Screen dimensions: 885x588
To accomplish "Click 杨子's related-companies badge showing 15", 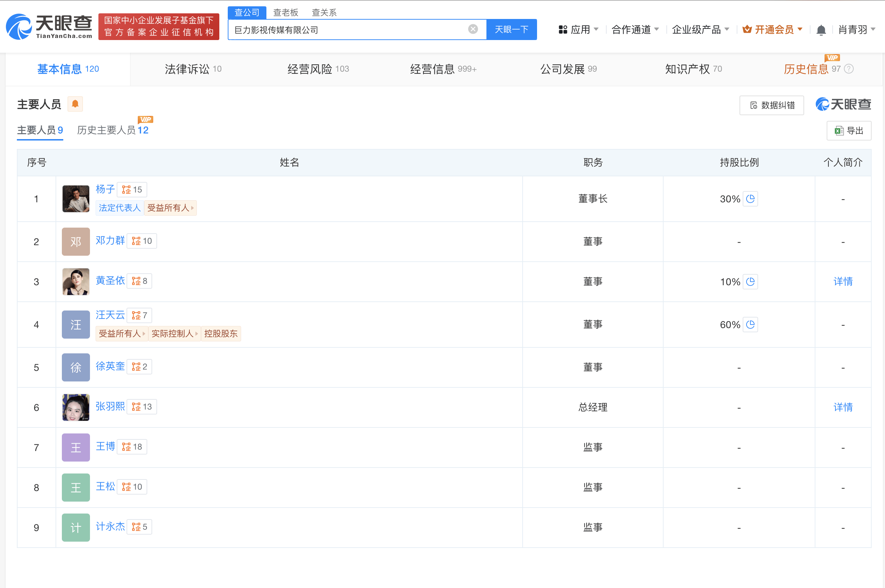I will tap(132, 190).
